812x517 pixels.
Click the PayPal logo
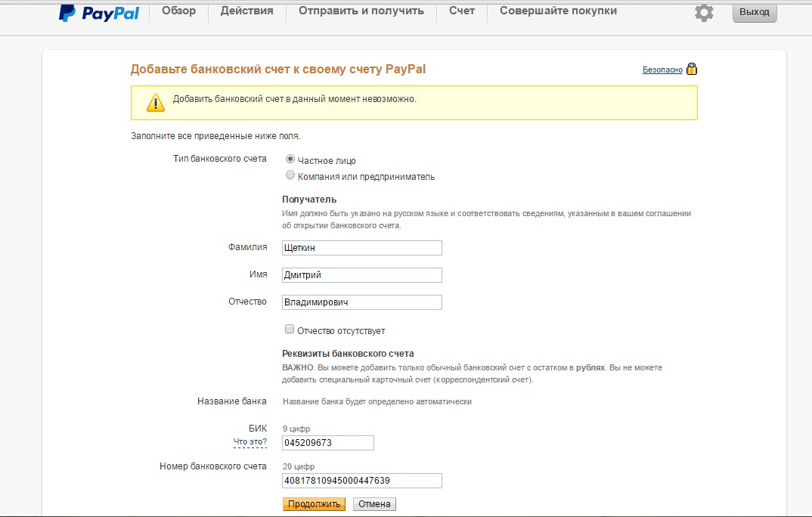(99, 12)
